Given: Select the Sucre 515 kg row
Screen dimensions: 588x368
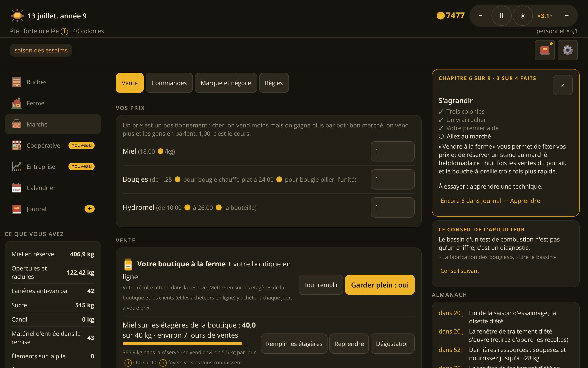Looking at the screenshot, I should [x=53, y=305].
